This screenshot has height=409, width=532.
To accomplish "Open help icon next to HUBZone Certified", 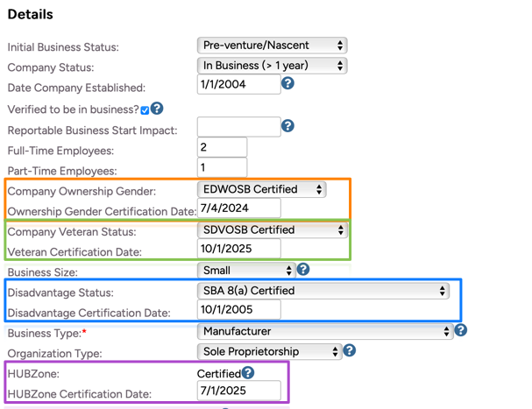I will click(x=248, y=373).
